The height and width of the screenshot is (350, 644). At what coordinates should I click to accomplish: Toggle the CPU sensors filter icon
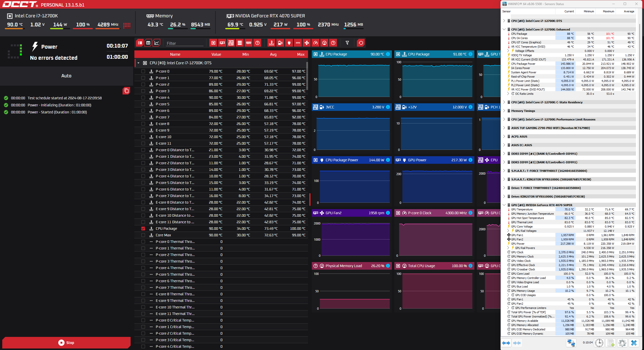point(213,43)
